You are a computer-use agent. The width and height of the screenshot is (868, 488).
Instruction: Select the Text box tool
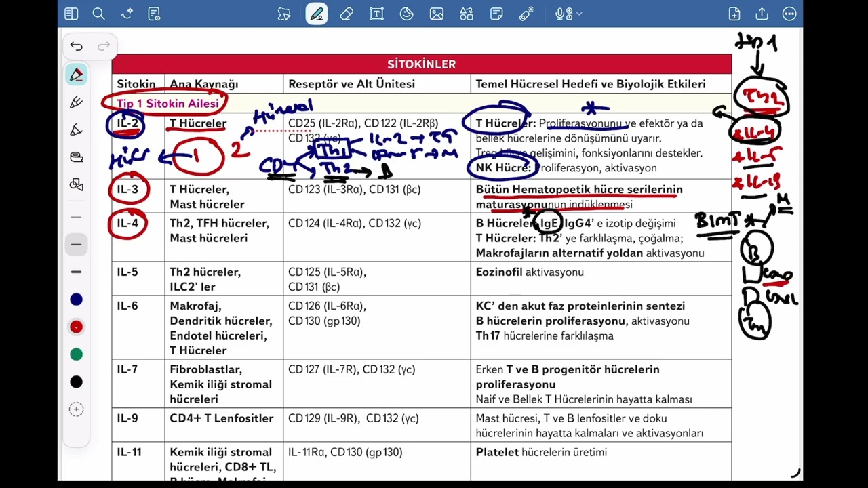point(376,14)
